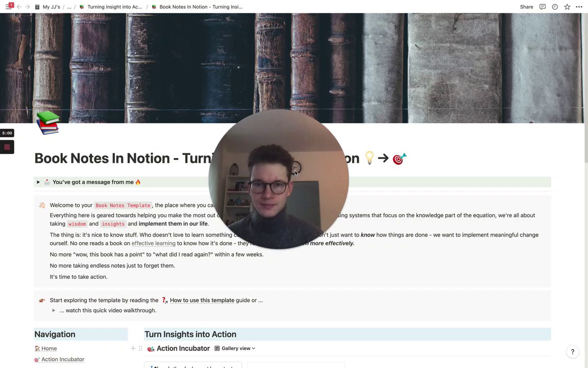Expand the 'watch this quick video walkthrough' toggle
This screenshot has height=368, width=588.
click(x=54, y=311)
